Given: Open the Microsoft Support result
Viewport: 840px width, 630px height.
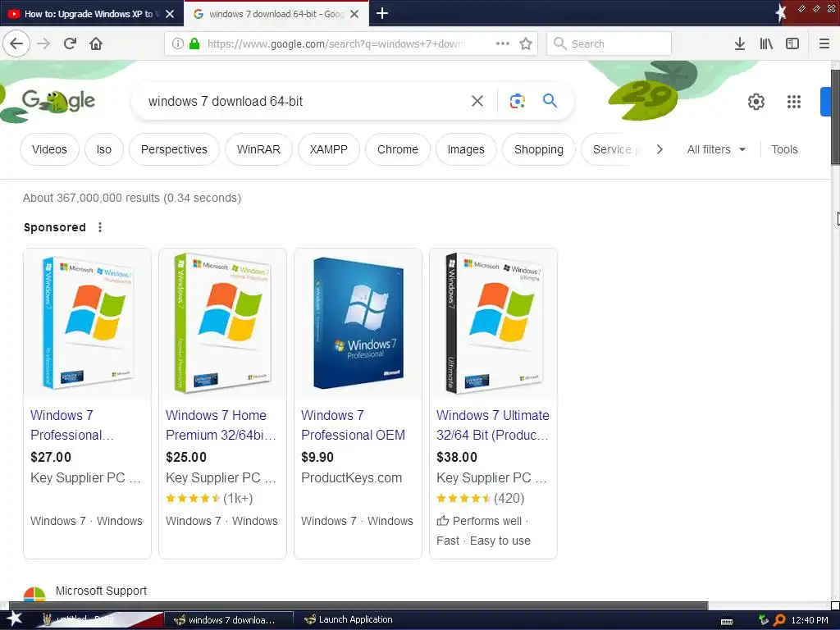Looking at the screenshot, I should point(101,591).
